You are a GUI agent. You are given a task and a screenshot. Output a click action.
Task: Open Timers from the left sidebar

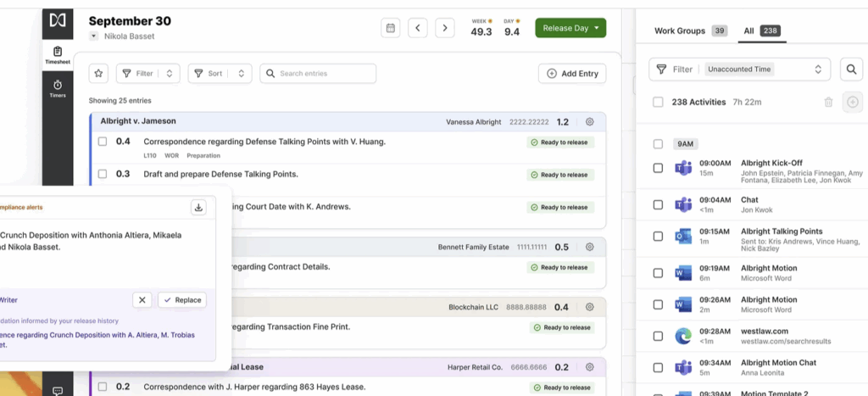(58, 88)
